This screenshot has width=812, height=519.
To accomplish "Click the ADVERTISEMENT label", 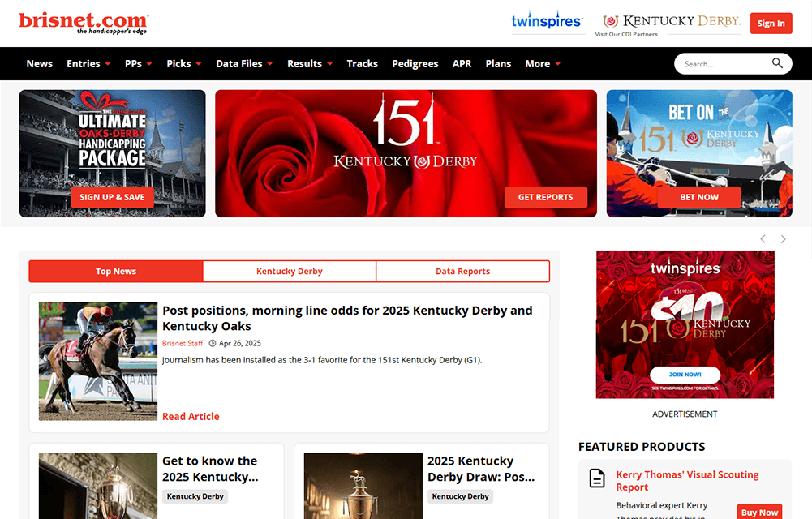I will click(x=685, y=414).
